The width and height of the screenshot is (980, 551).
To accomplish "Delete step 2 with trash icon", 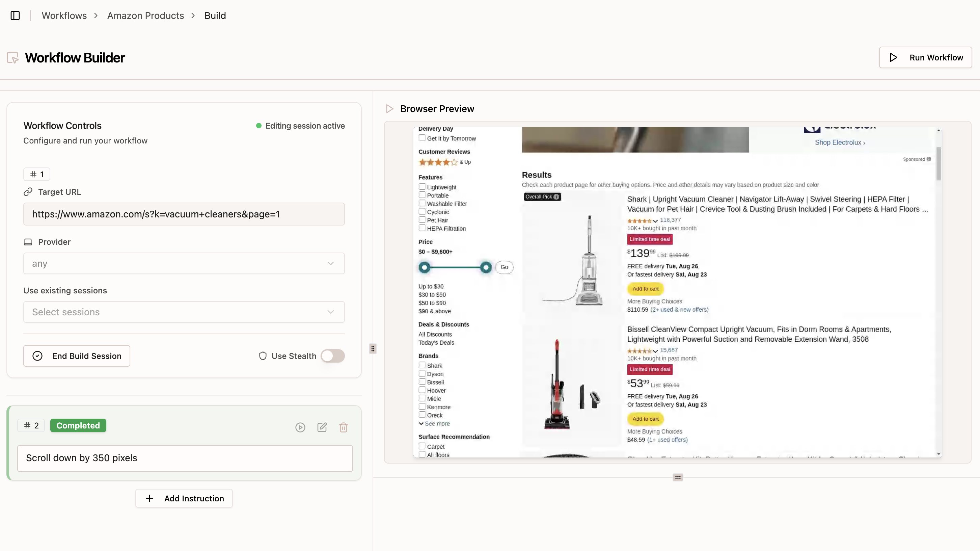I will click(343, 427).
